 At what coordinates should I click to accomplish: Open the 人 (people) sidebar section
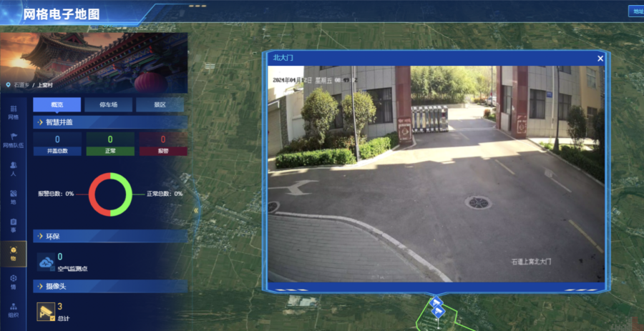tap(13, 169)
